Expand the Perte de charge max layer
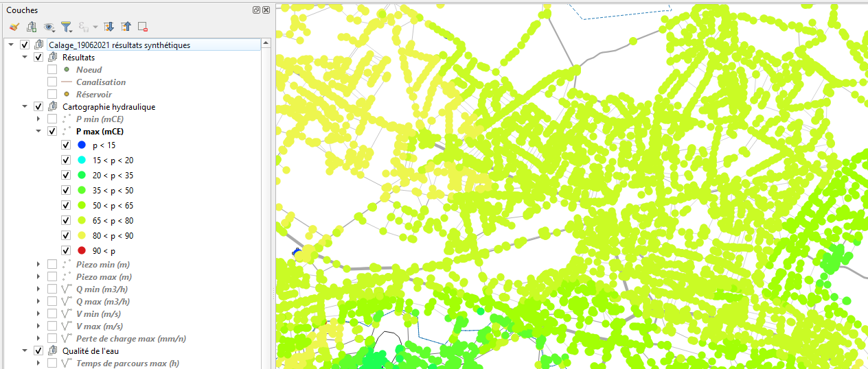The width and height of the screenshot is (868, 369). tap(38, 339)
